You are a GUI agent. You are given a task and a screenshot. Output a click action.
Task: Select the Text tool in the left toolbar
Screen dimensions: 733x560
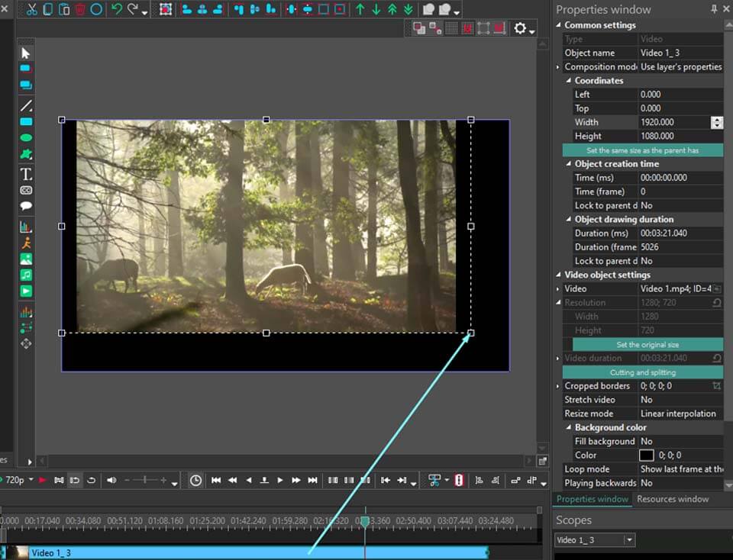[x=25, y=174]
